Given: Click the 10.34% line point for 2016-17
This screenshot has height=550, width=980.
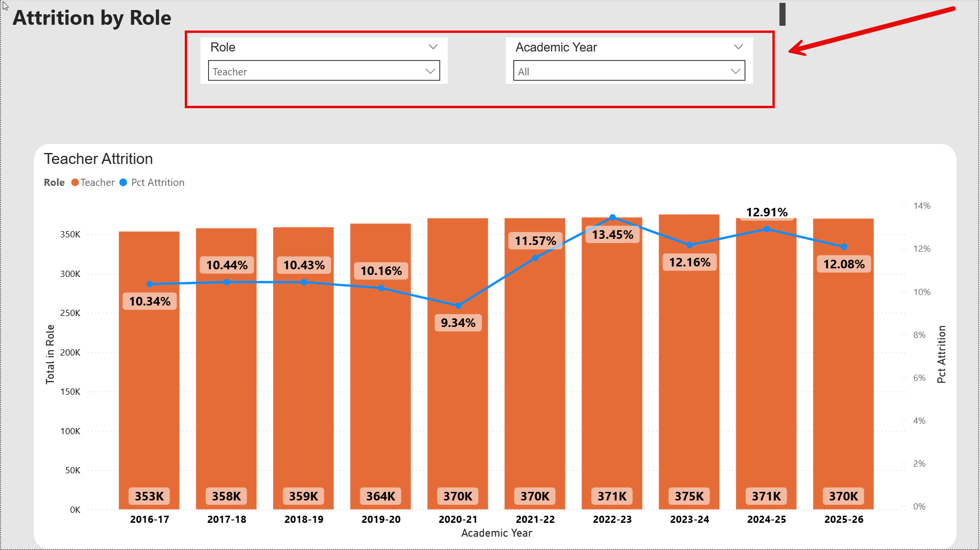Looking at the screenshot, I should tap(150, 284).
